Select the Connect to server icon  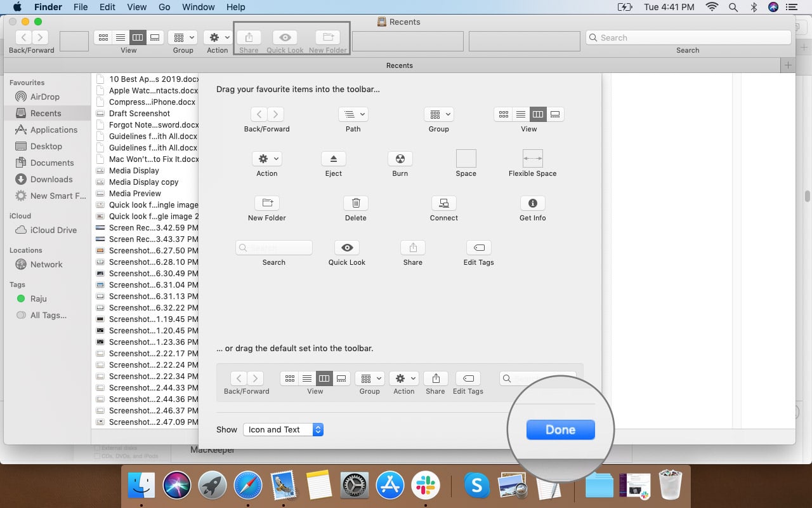click(443, 203)
